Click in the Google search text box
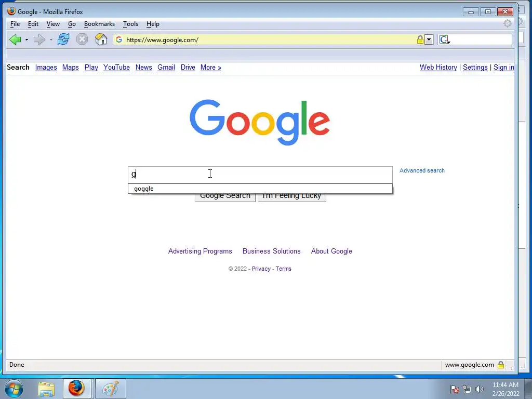532x399 pixels. 260,175
